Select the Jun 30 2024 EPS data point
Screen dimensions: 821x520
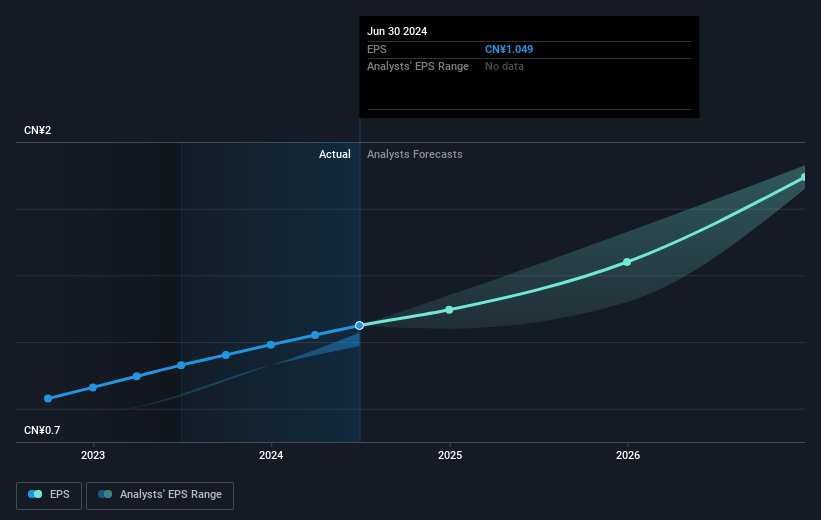359,326
